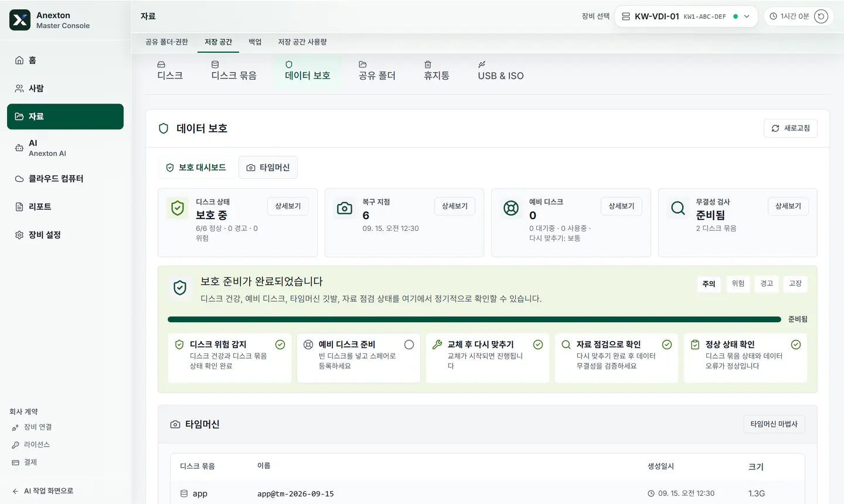Click the clipboard icon on 정상 상태 확인
Viewport: 844px width, 504px height.
(x=695, y=345)
